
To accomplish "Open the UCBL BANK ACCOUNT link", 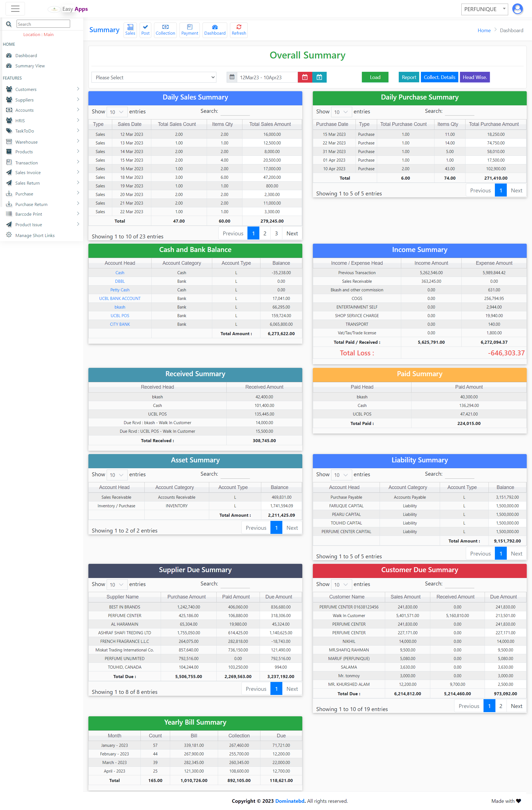I will [x=120, y=299].
